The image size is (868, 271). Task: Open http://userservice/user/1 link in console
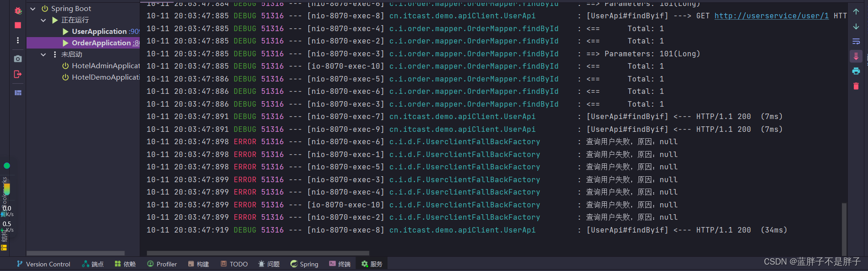771,16
